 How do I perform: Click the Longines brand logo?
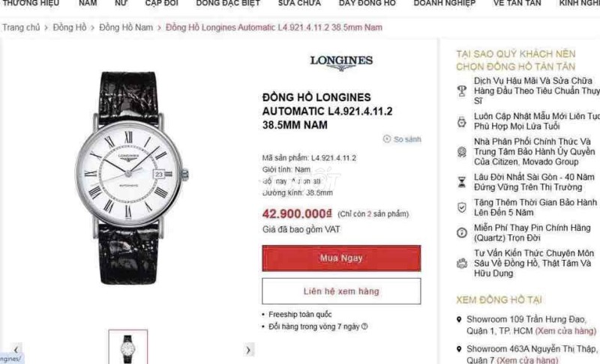pos(341,63)
